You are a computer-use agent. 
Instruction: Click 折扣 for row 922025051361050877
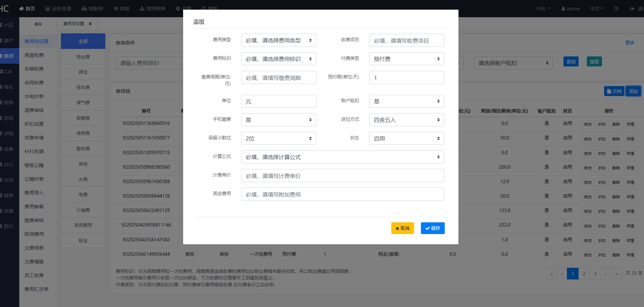coord(602,139)
